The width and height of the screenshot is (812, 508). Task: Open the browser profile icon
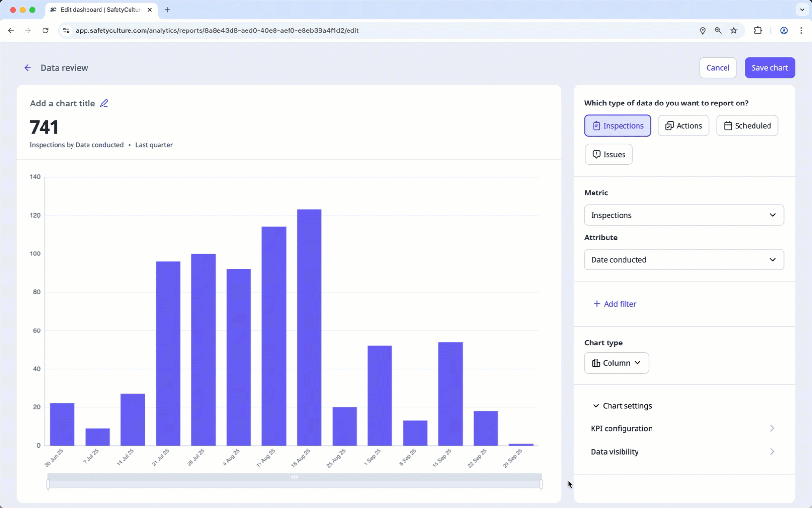pyautogui.click(x=784, y=30)
